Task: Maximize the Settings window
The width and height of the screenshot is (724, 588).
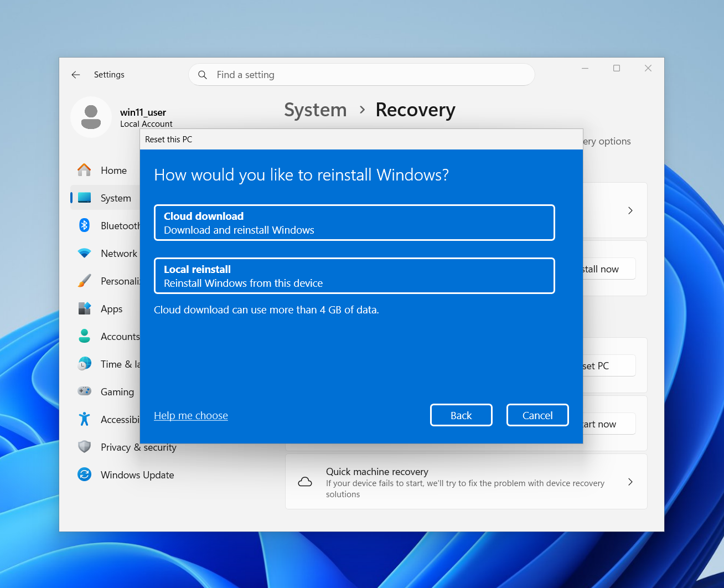Action: 617,68
